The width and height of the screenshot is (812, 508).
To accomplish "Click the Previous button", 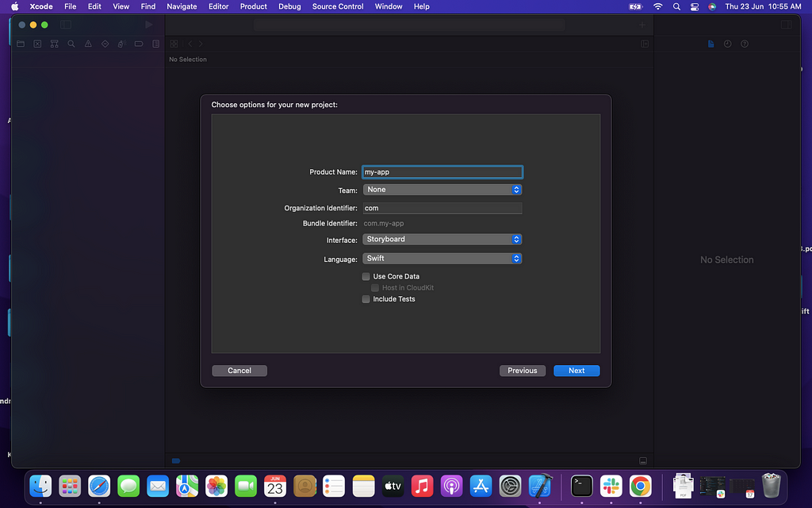I will pyautogui.click(x=522, y=371).
